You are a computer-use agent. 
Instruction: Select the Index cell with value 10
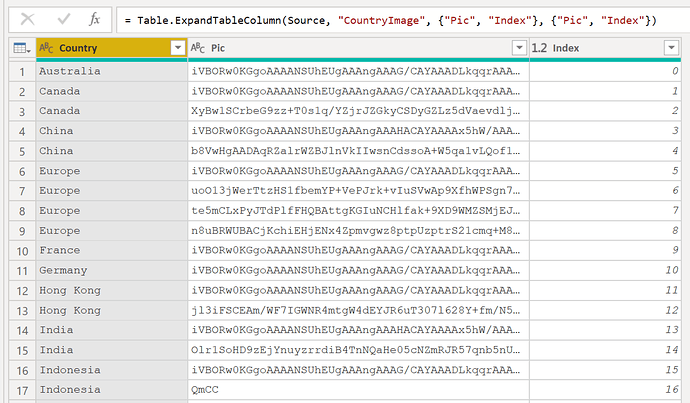(x=605, y=271)
